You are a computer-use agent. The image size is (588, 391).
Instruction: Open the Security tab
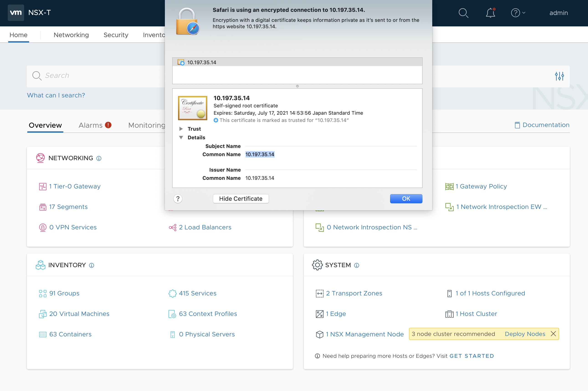pos(116,35)
